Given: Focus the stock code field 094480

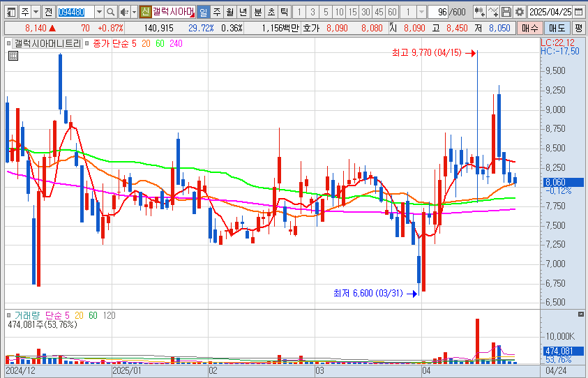Looking at the screenshot, I should 75,13.
